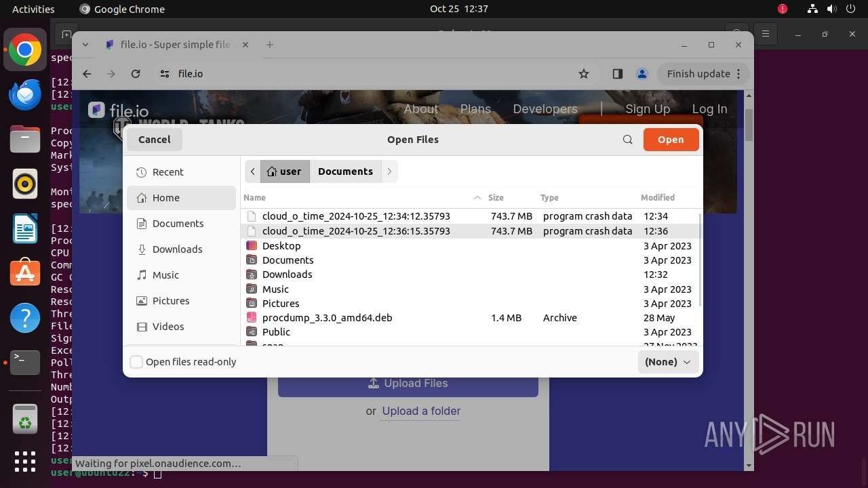868x488 pixels.
Task: Enable Open files read-only checkbox
Action: pyautogui.click(x=136, y=362)
